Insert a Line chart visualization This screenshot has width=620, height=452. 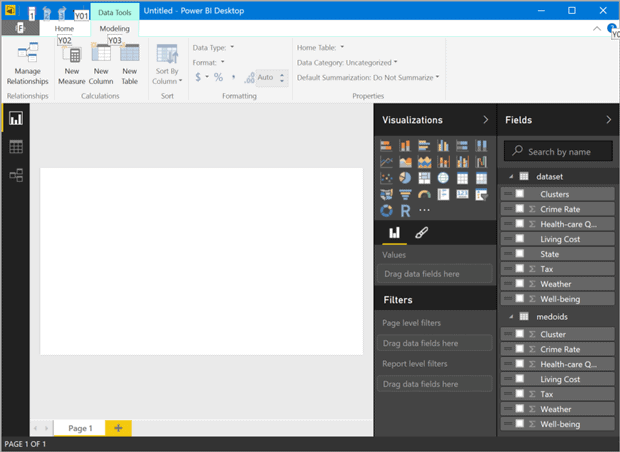(386, 162)
